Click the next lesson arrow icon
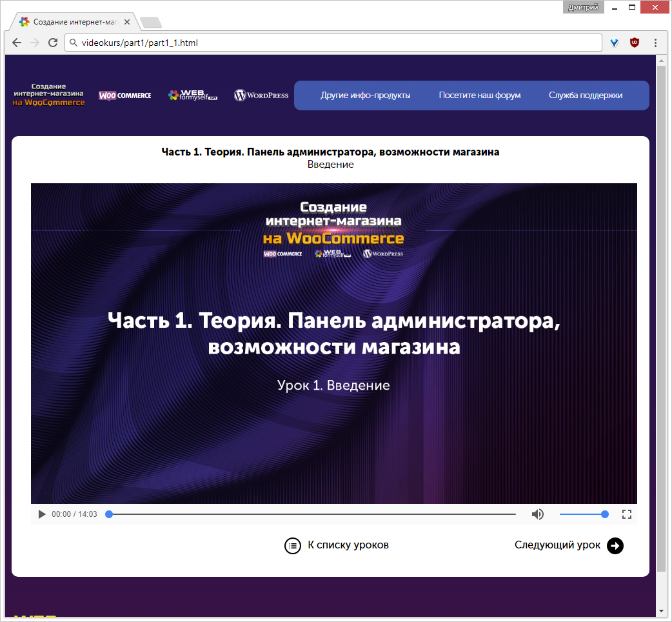Viewport: 672px width, 622px height. click(615, 546)
